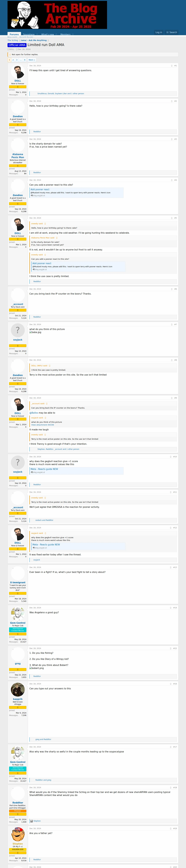The width and height of the screenshot is (186, 868).
Task: Open the #19 post permalink
Action: [175, 829]
